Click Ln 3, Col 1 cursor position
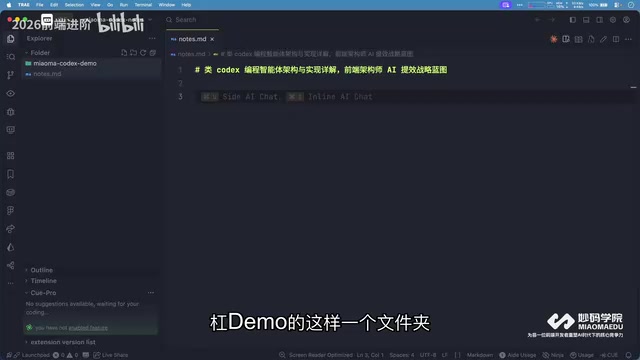640x360 pixels. click(x=370, y=355)
